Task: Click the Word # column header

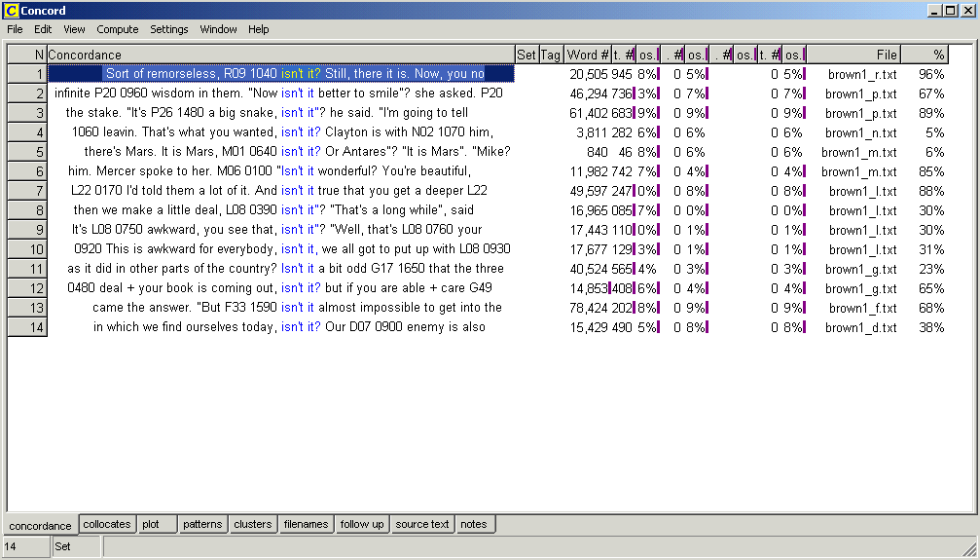Action: [x=587, y=55]
